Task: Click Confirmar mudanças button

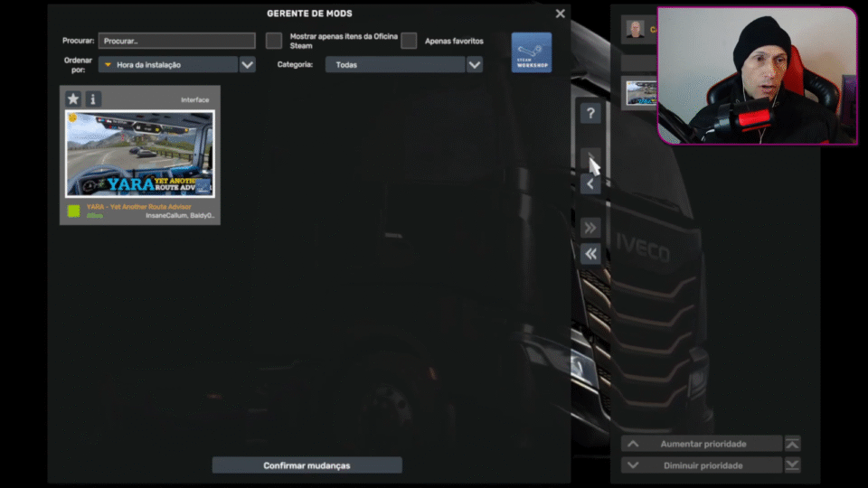Action: [x=307, y=465]
